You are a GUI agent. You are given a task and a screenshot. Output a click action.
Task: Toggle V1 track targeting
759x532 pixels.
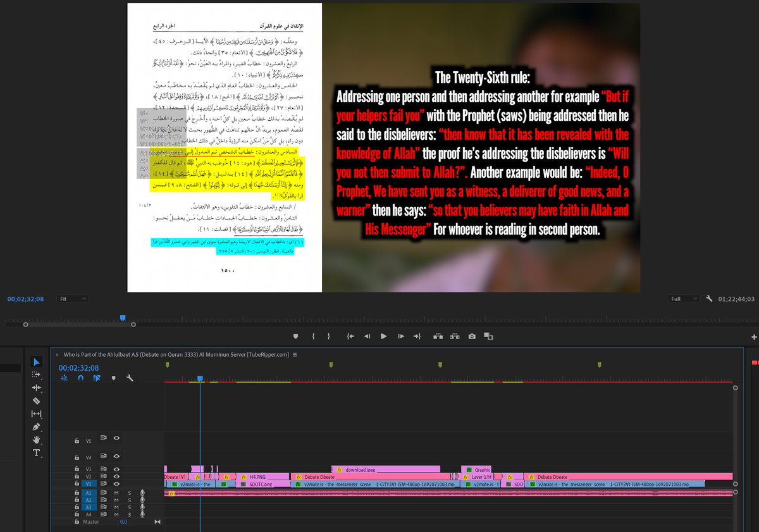pos(89,484)
